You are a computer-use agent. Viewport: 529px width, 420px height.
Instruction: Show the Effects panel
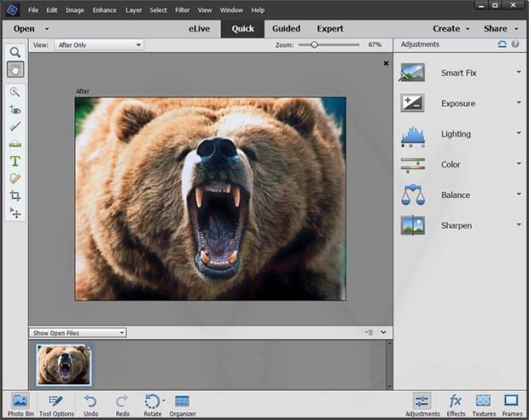[456, 405]
